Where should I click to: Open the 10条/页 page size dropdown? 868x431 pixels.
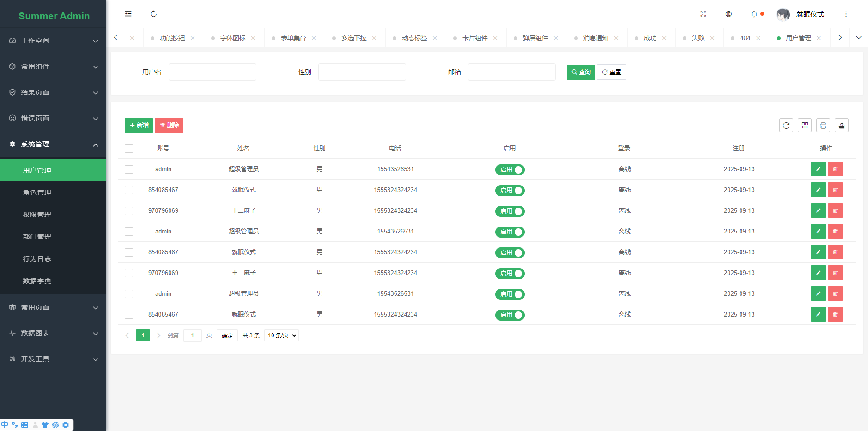281,335
